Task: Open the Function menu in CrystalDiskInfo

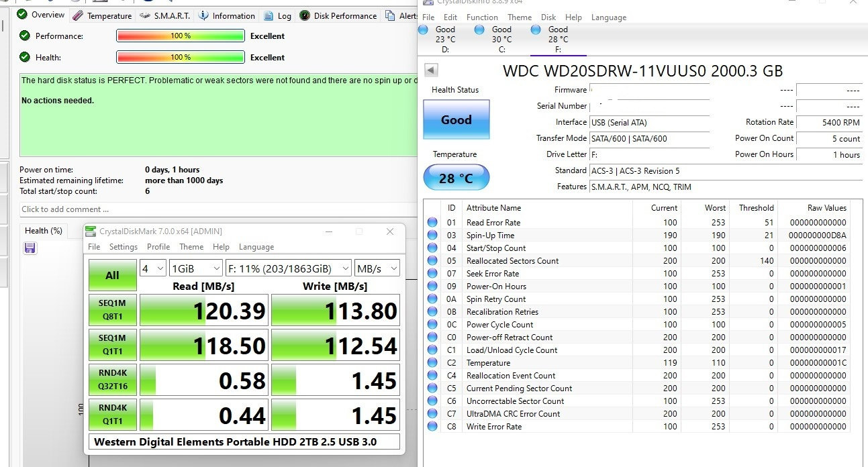Action: (482, 17)
